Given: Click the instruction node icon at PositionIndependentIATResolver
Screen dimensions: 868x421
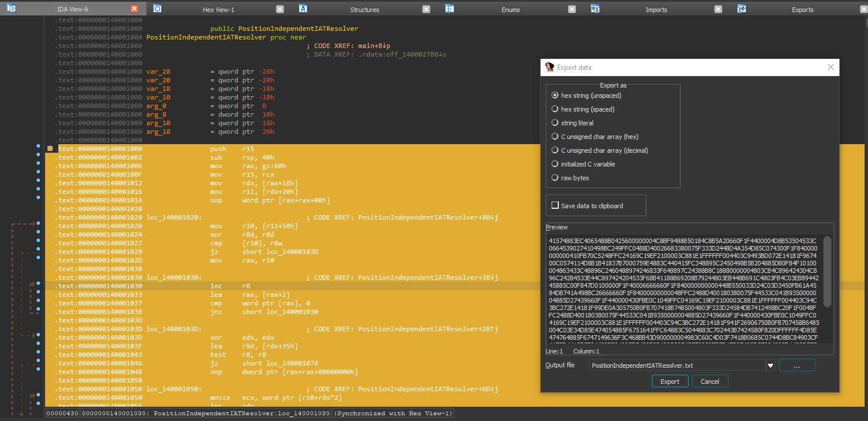Looking at the screenshot, I should 50,148.
